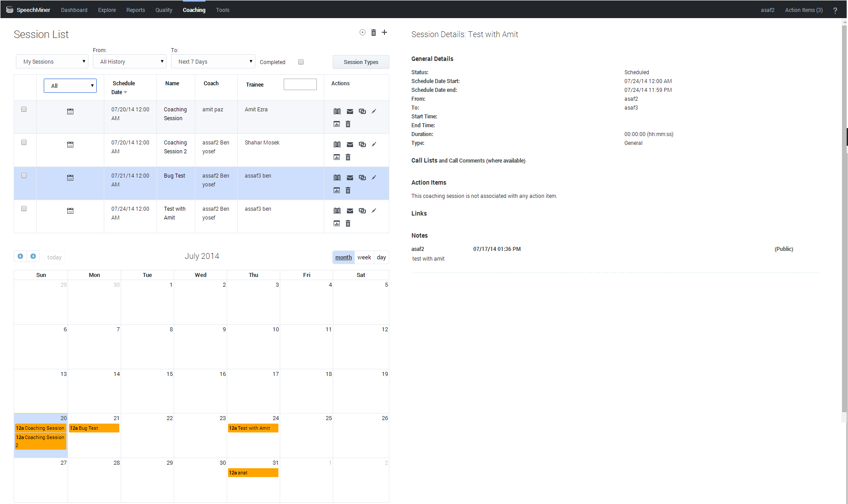Click the Trainee filter text box
This screenshot has height=504, width=848.
click(x=300, y=84)
